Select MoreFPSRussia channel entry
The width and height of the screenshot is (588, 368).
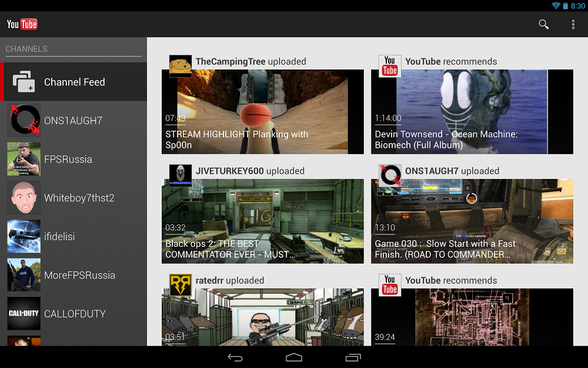coord(79,275)
